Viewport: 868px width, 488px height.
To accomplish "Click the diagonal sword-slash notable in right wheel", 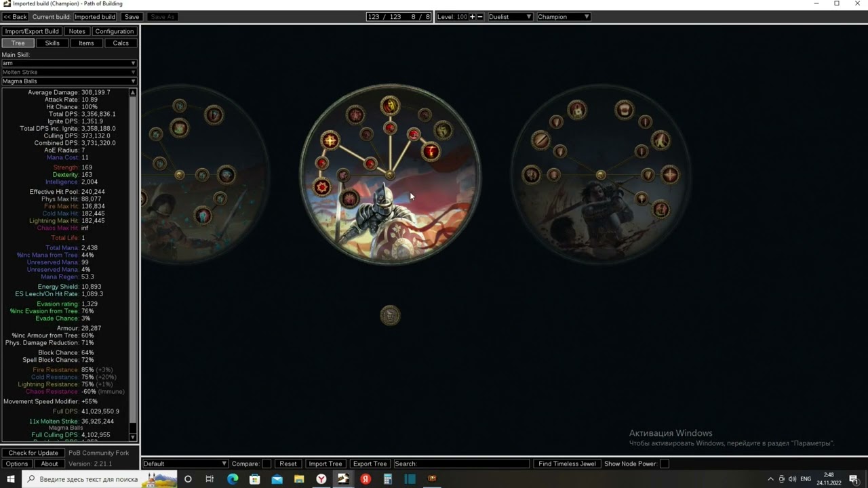I will click(x=540, y=141).
